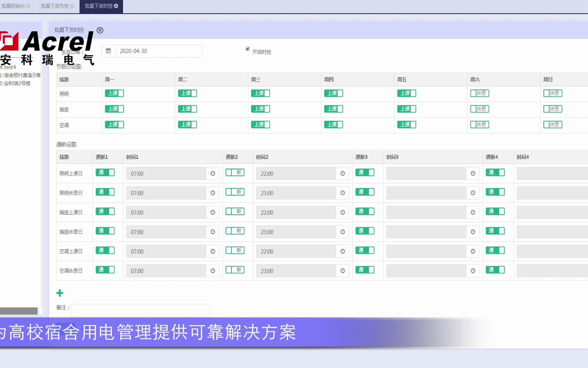Toggle 照明 周六 休息 switch
This screenshot has width=588, height=368.
tap(480, 93)
